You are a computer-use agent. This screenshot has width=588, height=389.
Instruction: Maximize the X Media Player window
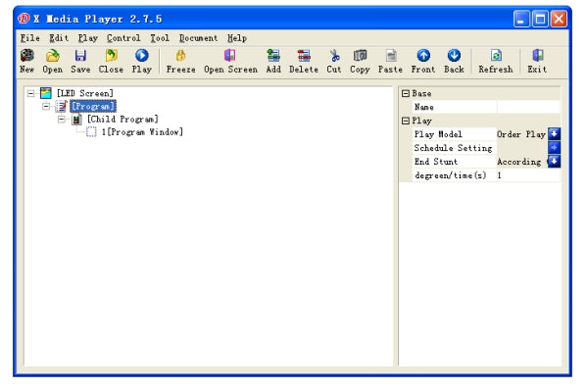click(x=540, y=19)
